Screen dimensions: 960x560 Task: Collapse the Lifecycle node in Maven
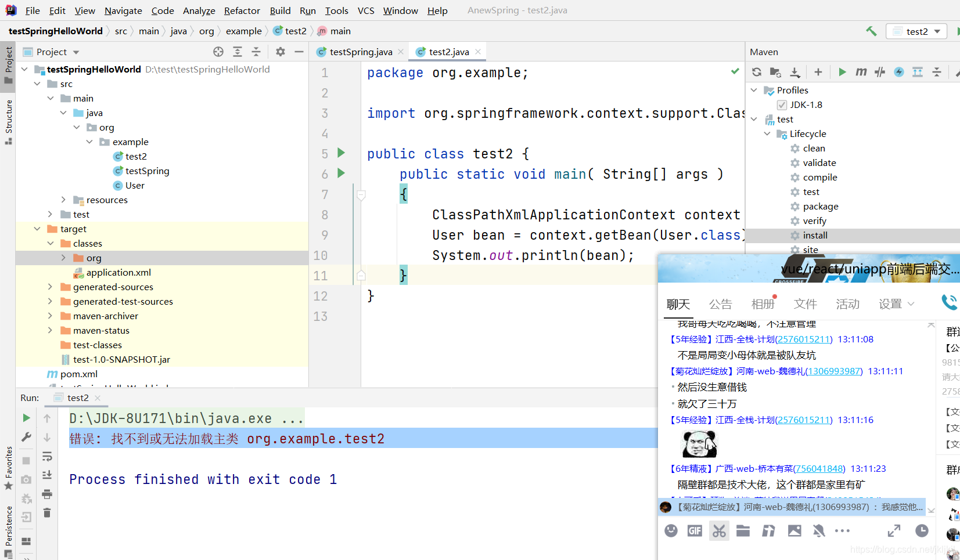(x=767, y=133)
